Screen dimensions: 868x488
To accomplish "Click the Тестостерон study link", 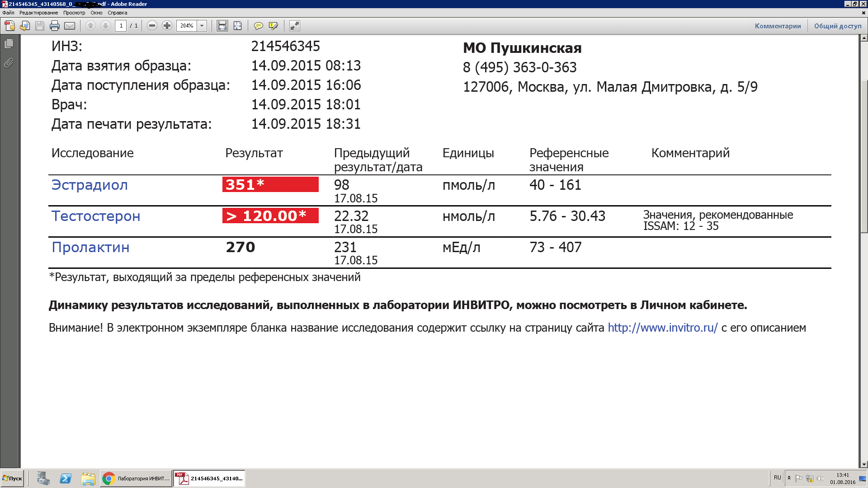I will point(96,216).
